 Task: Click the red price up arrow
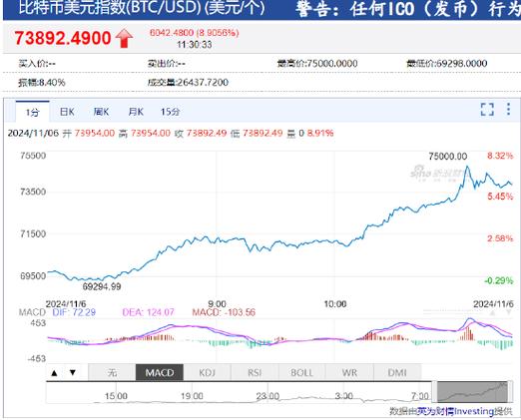(x=124, y=38)
